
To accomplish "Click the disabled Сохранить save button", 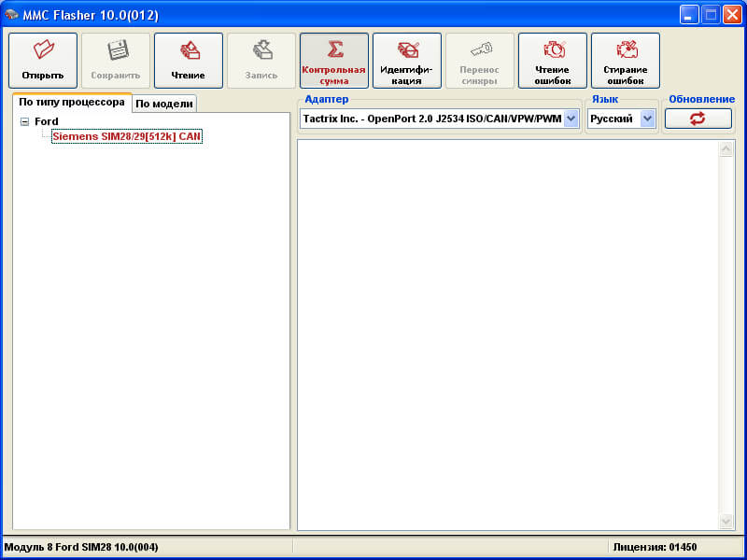I will 116,61.
